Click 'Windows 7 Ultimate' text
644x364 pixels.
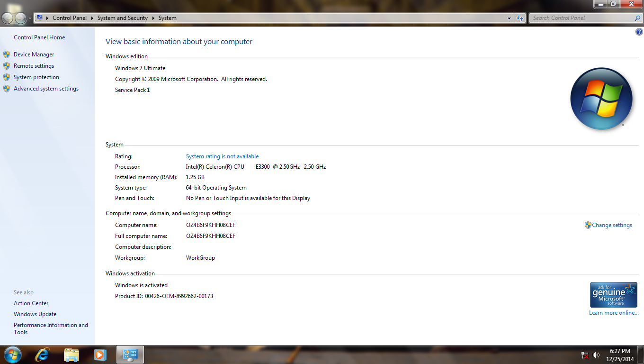[x=140, y=68]
